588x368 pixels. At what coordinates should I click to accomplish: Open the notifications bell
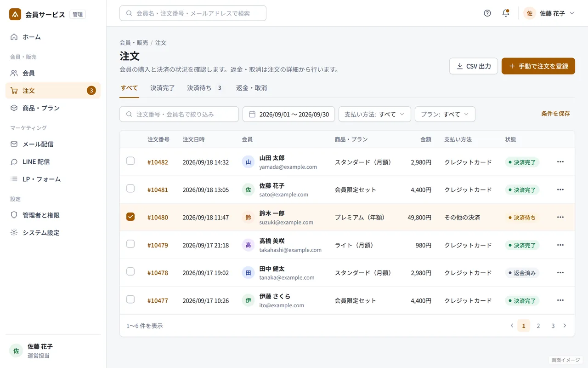(x=506, y=13)
